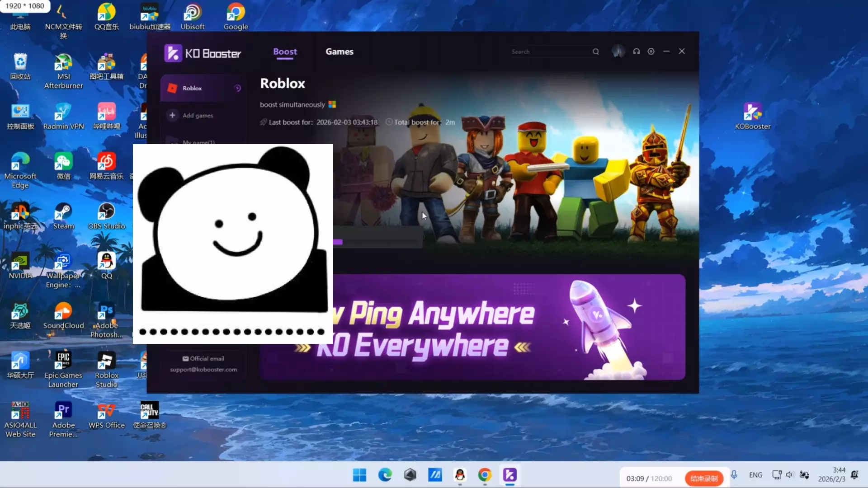The image size is (868, 488).
Task: Click the KO Booster logo
Action: coord(202,53)
